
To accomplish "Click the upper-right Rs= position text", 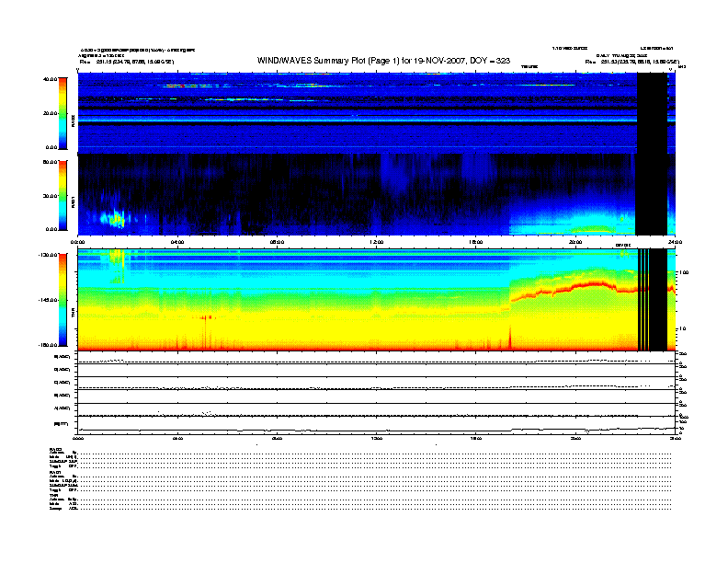I will click(631, 62).
